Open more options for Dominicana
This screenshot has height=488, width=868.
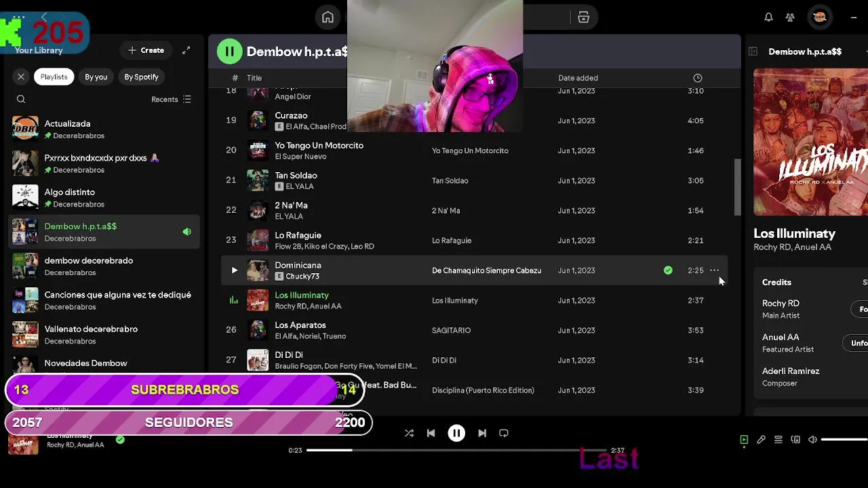click(715, 270)
